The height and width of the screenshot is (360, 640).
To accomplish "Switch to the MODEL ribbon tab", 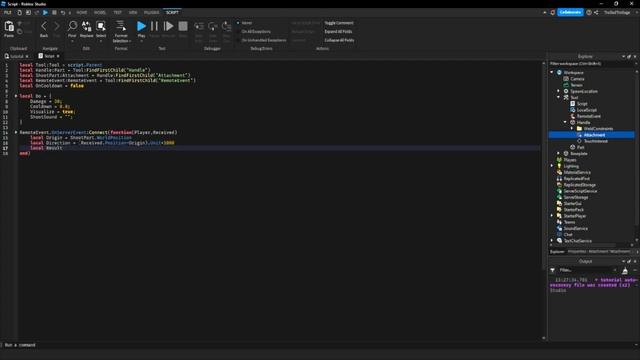I will coord(100,13).
